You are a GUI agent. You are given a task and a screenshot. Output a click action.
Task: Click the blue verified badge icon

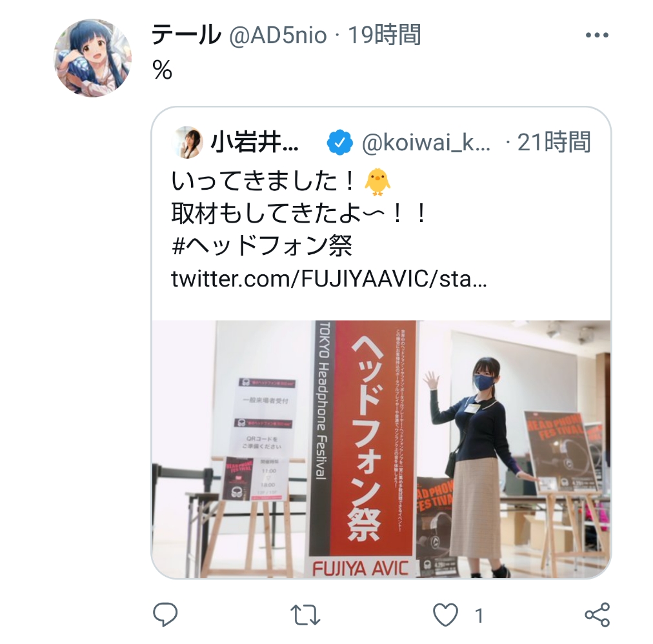340,143
